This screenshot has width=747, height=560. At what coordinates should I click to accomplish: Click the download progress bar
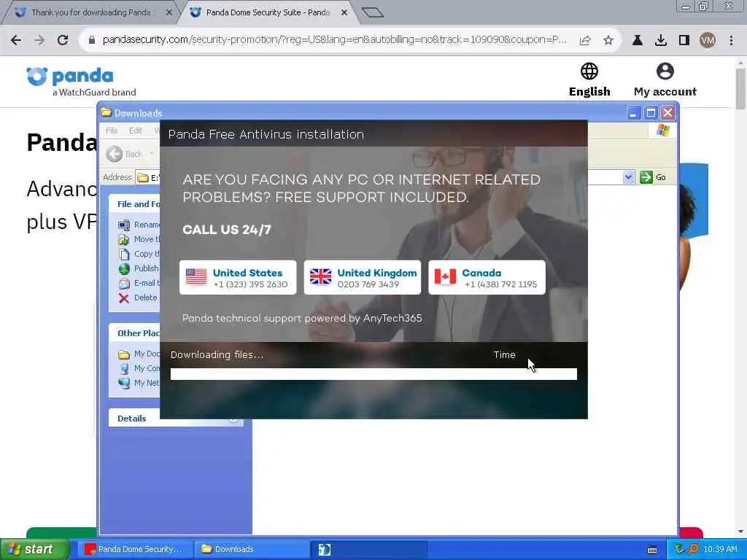373,374
